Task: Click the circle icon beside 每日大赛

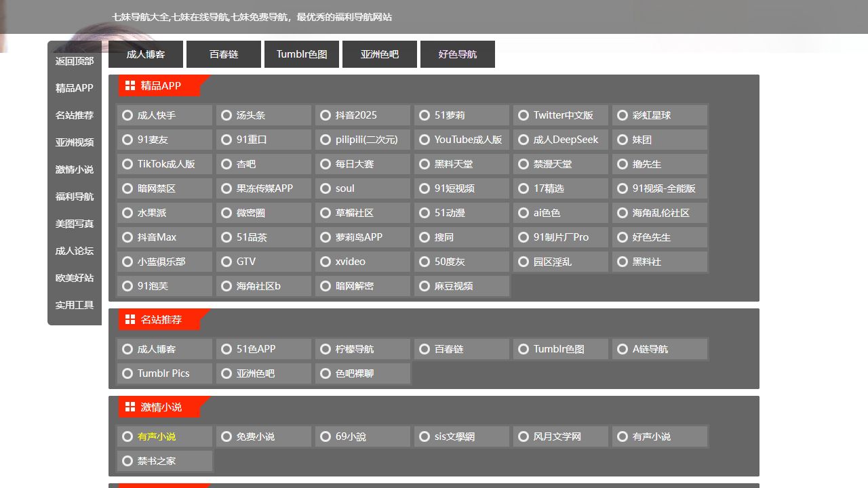Action: pyautogui.click(x=325, y=164)
